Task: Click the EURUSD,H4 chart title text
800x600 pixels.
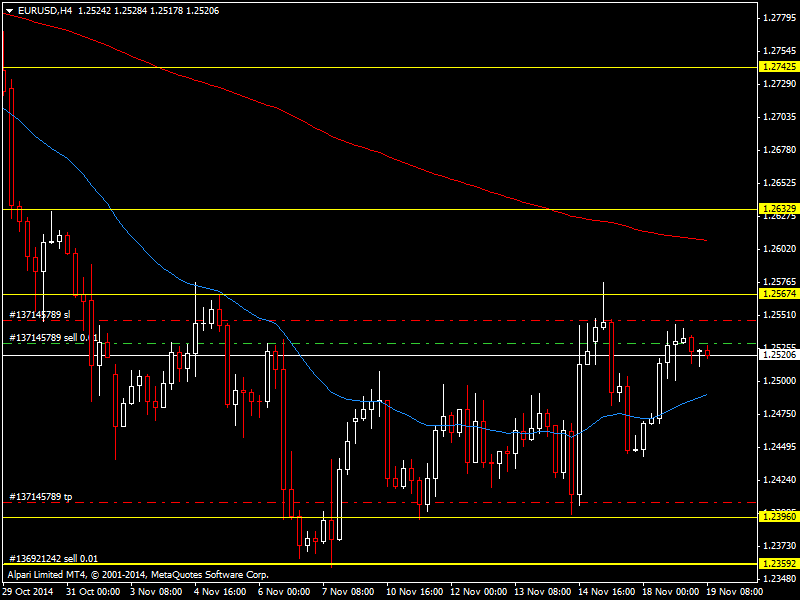Action: coord(45,11)
